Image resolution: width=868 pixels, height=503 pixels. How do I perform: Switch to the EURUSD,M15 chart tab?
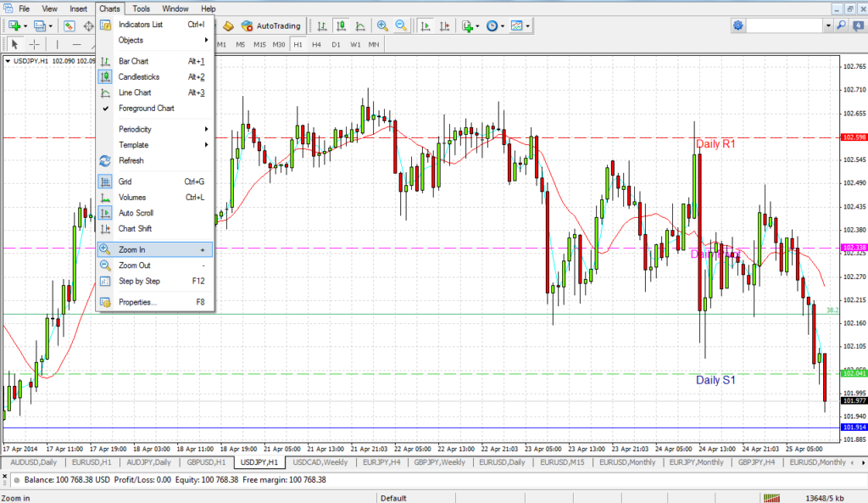(x=562, y=462)
